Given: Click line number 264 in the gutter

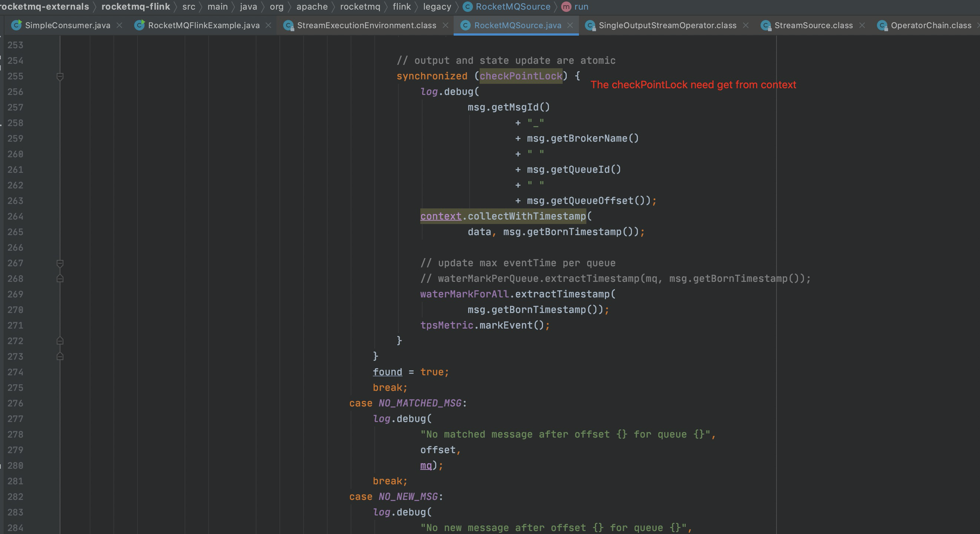Looking at the screenshot, I should pos(15,217).
